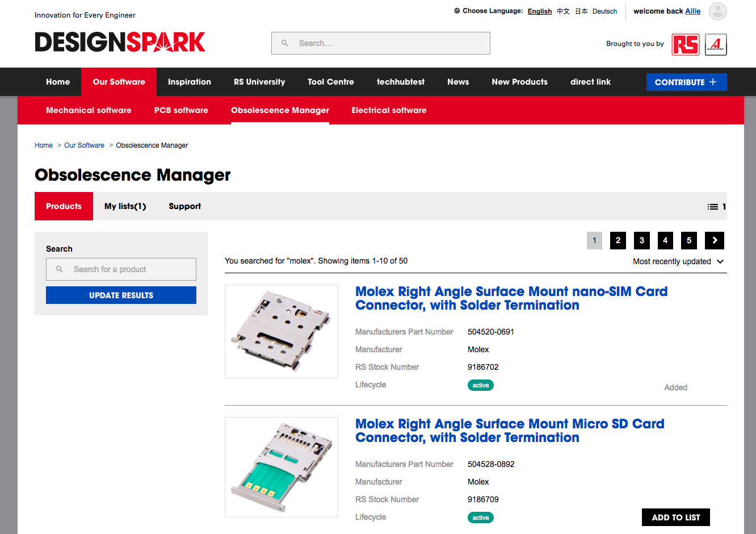Go to results page 4
The width and height of the screenshot is (756, 534).
665,240
